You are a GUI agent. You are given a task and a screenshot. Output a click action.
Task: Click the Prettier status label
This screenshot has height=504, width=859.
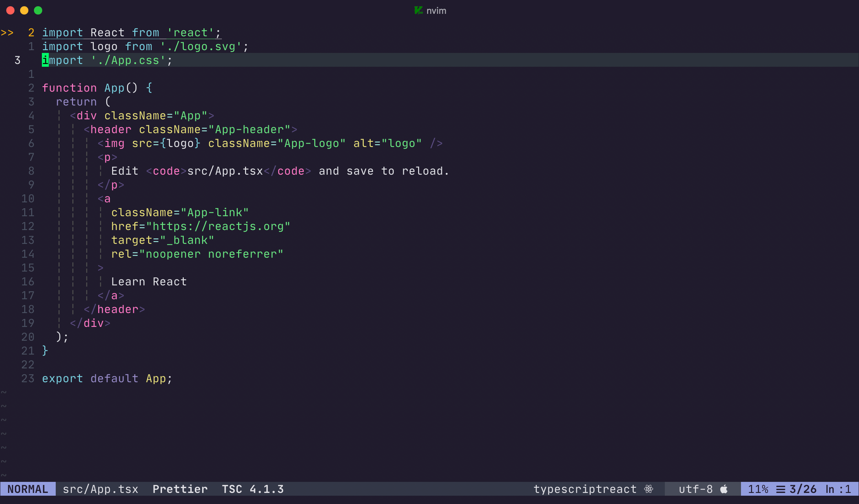point(180,489)
